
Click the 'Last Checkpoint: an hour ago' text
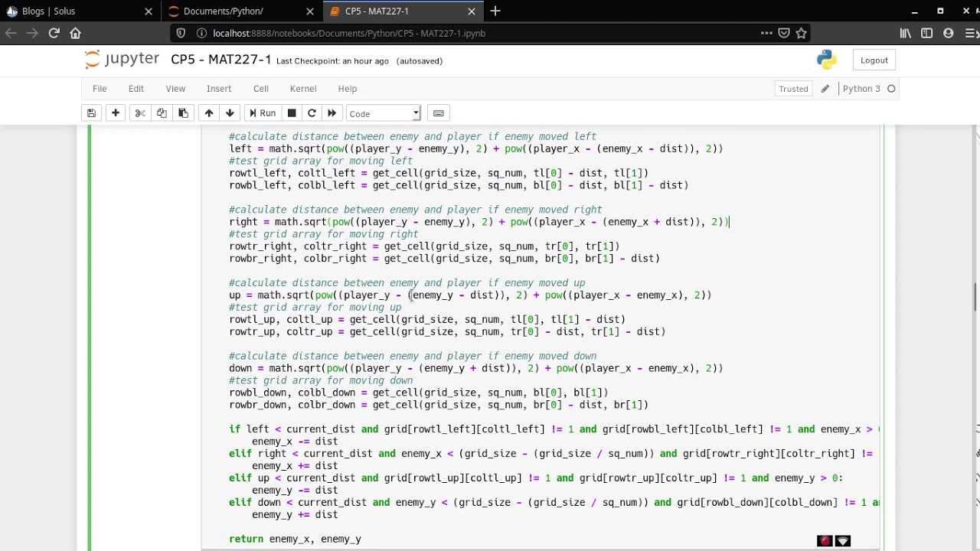[x=332, y=61]
